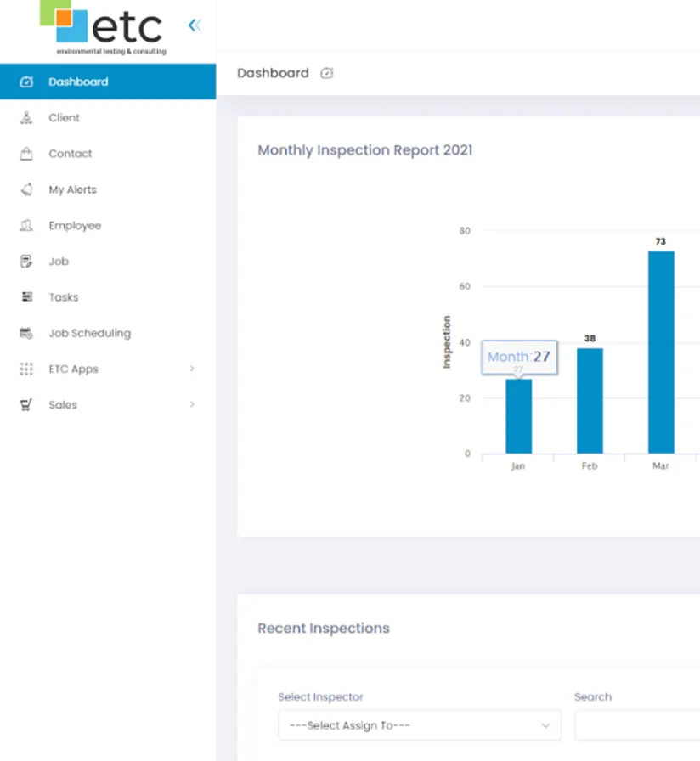This screenshot has width=700, height=761.
Task: Collapse the sidebar with double-chevron arrow
Action: tap(195, 25)
